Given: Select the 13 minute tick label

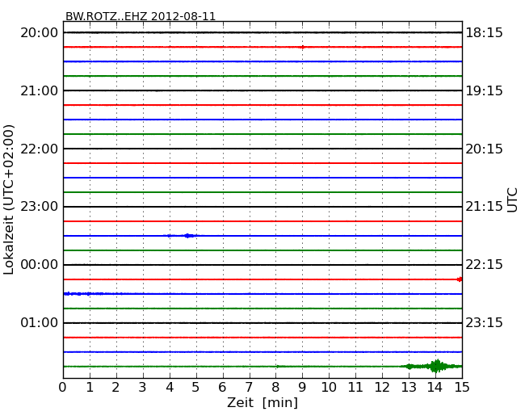Looking at the screenshot, I should (x=409, y=388).
